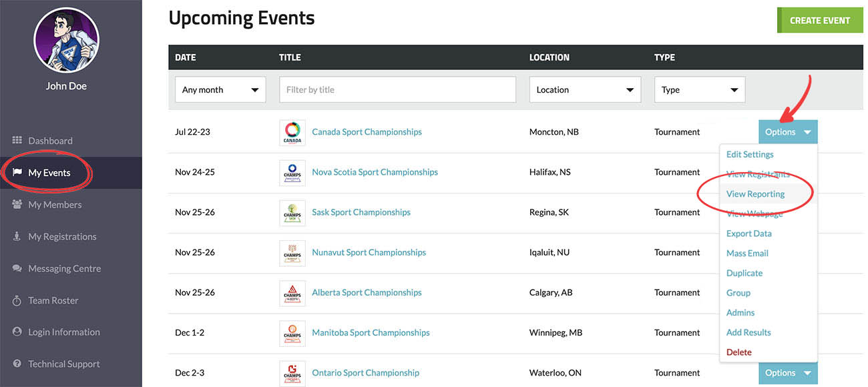Open the Nova Scotia Sport Championships link
This screenshot has width=868, height=387.
(375, 172)
